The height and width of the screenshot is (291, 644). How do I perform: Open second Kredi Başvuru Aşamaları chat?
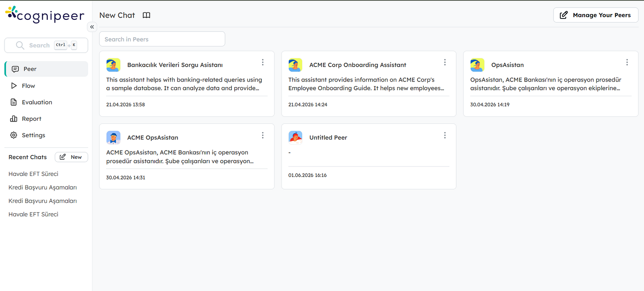point(43,201)
